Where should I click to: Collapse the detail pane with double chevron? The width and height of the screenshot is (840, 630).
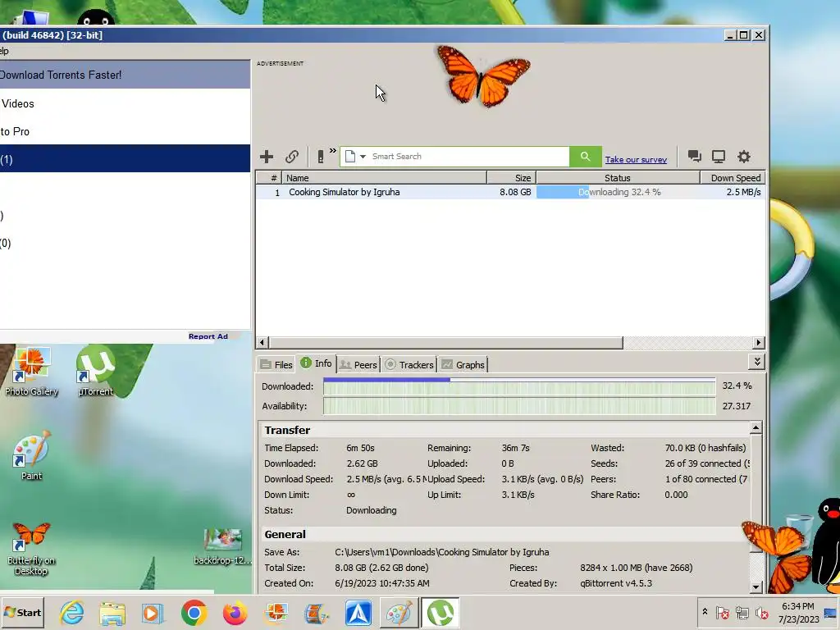tap(757, 362)
